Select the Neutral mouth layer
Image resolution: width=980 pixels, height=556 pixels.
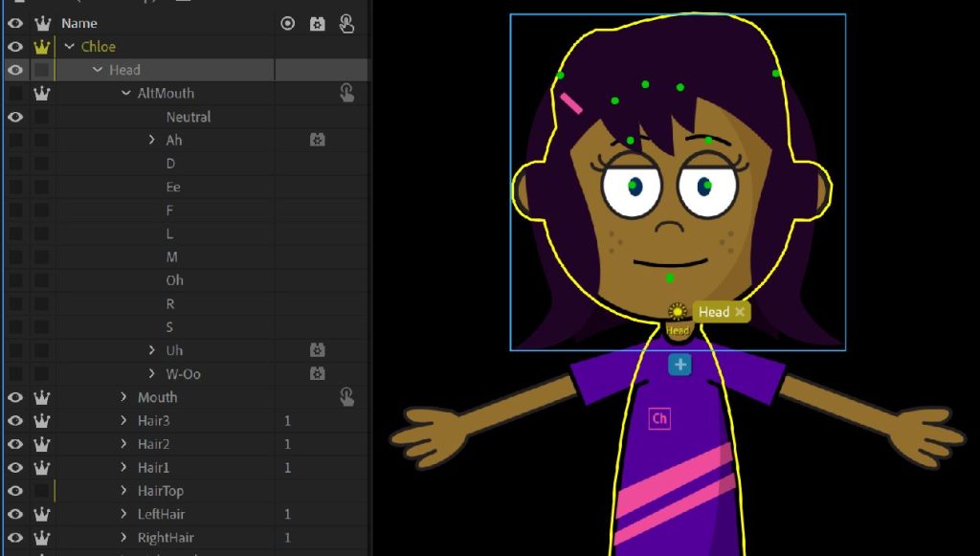(189, 116)
